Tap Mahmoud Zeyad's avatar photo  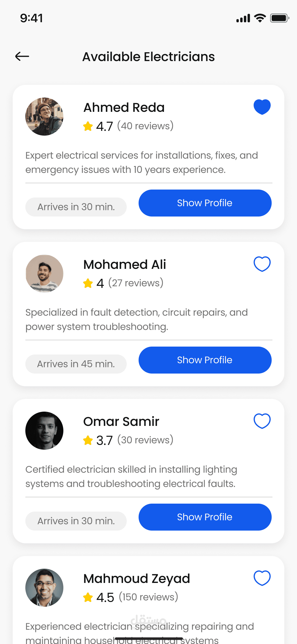[x=44, y=588]
